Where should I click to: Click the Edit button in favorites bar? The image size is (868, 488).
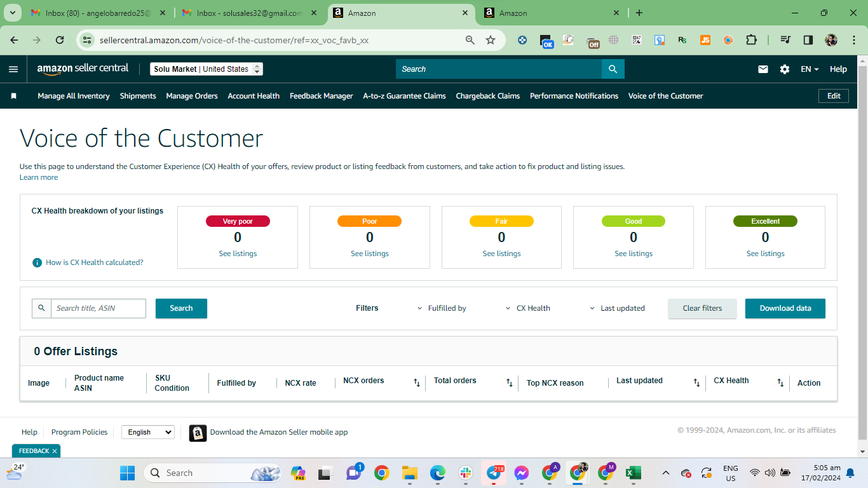834,96
